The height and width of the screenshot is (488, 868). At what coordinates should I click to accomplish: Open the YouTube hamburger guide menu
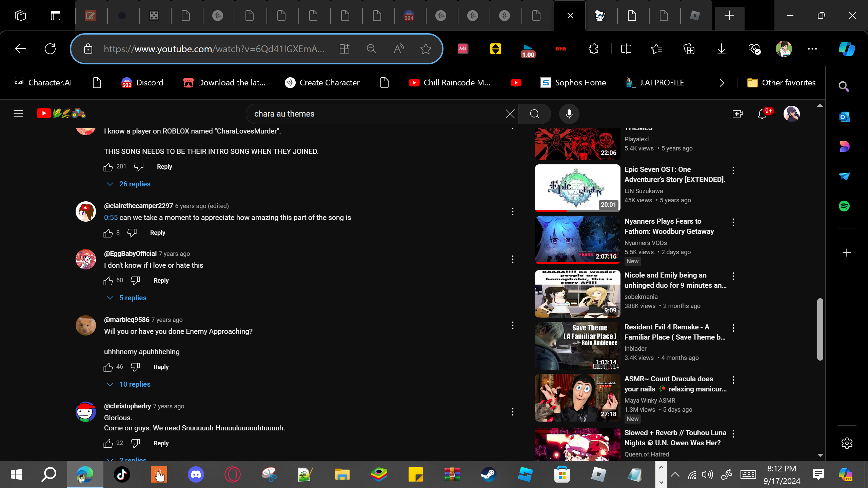pyautogui.click(x=18, y=114)
